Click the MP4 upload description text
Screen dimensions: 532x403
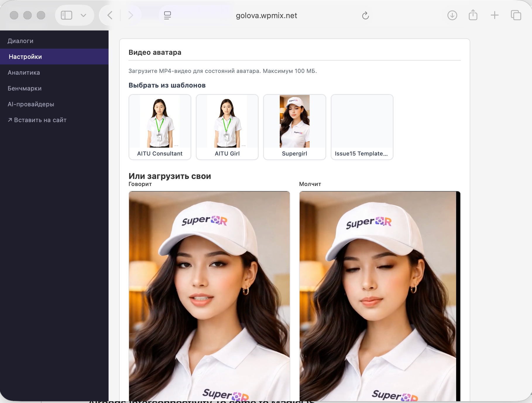point(223,71)
